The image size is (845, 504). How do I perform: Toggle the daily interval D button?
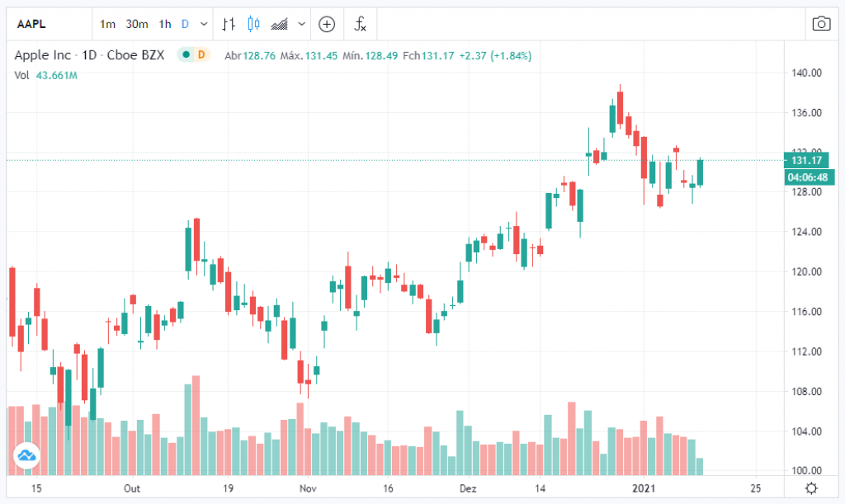tap(186, 24)
